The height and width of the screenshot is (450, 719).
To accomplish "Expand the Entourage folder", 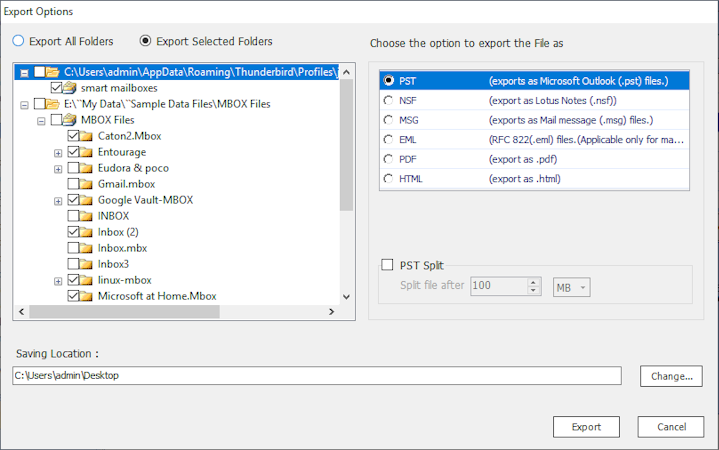I will [x=58, y=153].
